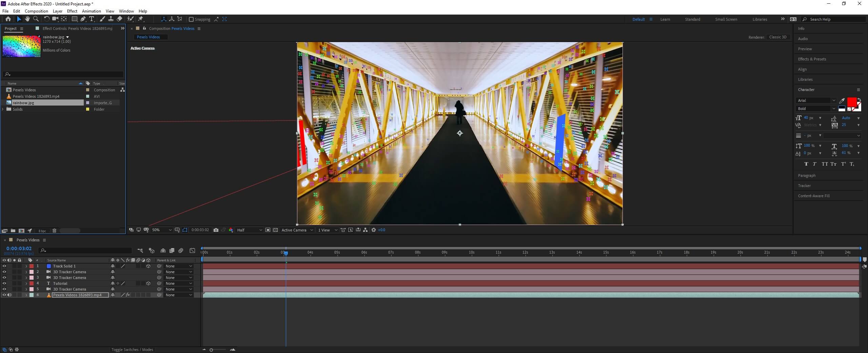Image resolution: width=868 pixels, height=353 pixels.
Task: Open the Composition menu
Action: [x=36, y=11]
